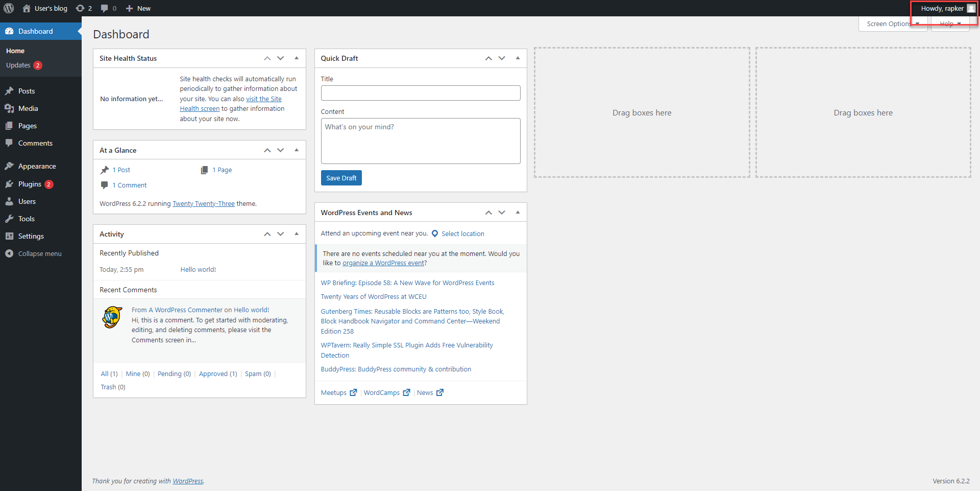Click the Plugins plug icon
This screenshot has width=980, height=491.
coord(9,184)
